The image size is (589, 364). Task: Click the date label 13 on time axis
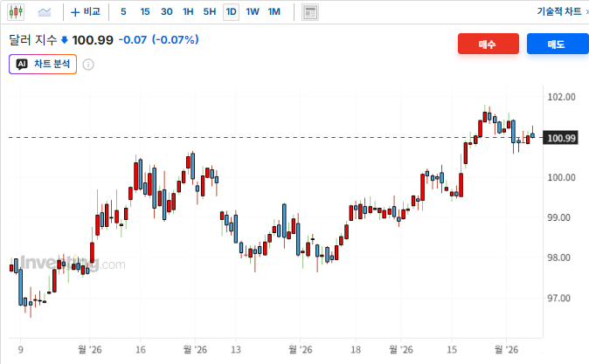[x=236, y=350]
